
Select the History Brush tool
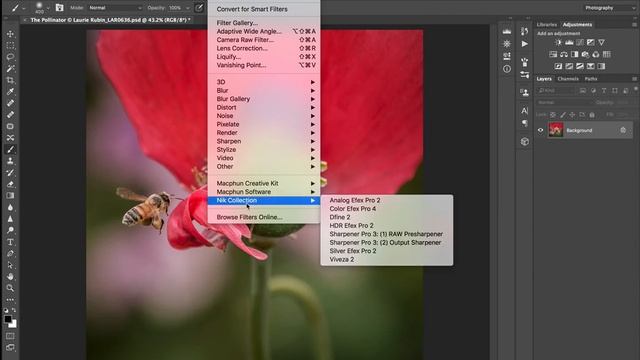click(10, 173)
